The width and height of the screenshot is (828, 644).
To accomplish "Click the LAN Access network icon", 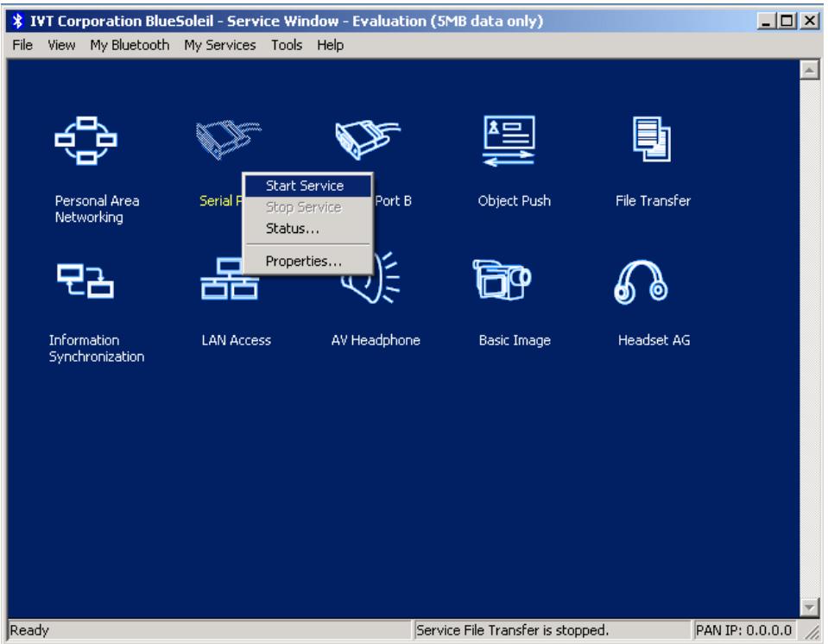I will click(229, 279).
